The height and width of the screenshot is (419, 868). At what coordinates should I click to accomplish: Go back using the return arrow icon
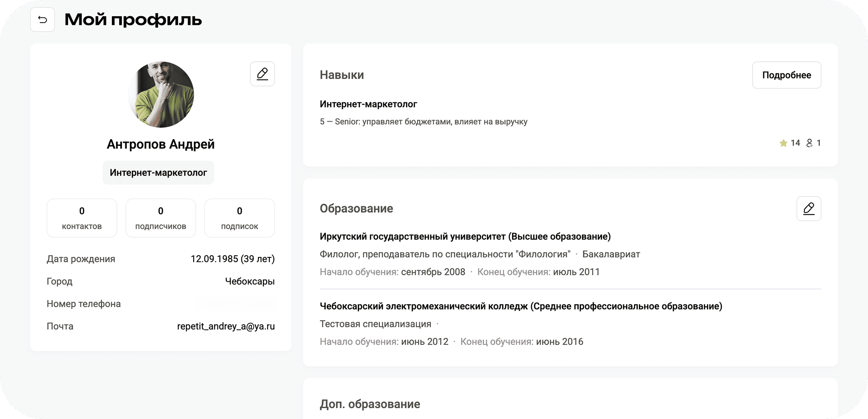click(42, 19)
